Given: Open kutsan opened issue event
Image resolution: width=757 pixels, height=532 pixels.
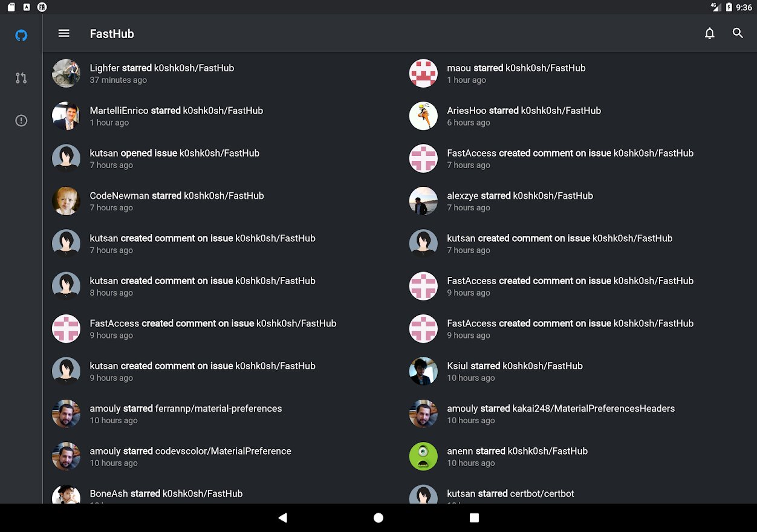Looking at the screenshot, I should [224, 158].
